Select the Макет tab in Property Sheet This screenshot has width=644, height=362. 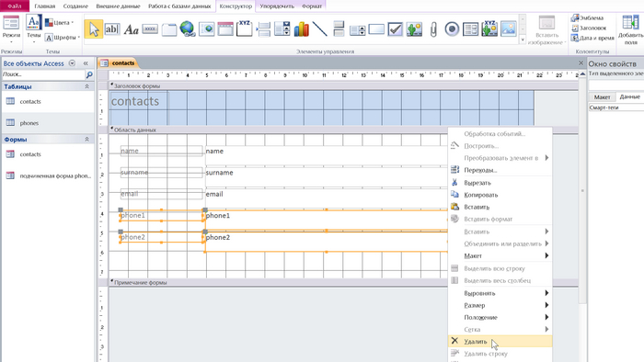click(x=602, y=96)
